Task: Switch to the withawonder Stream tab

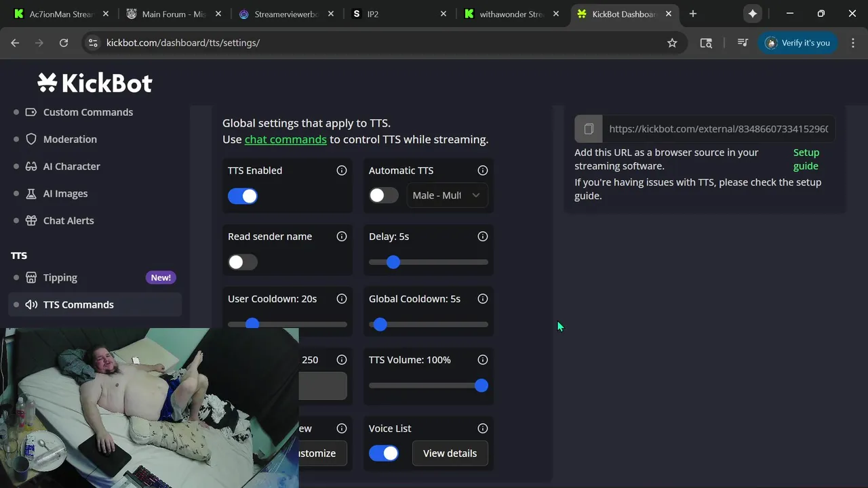Action: point(511,14)
